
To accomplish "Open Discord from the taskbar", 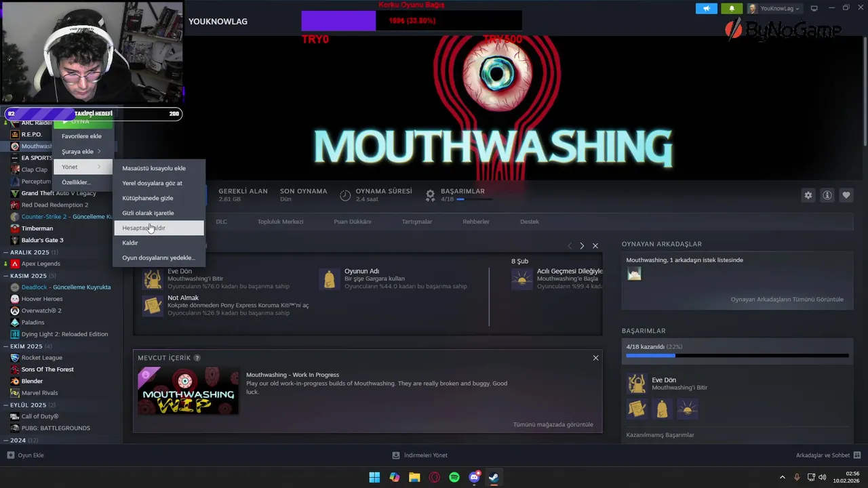I will click(474, 477).
